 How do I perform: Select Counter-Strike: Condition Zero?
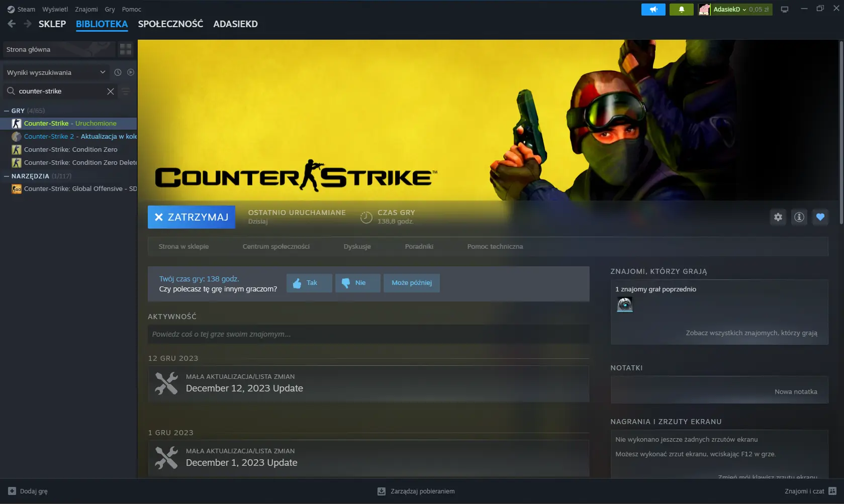coord(68,149)
